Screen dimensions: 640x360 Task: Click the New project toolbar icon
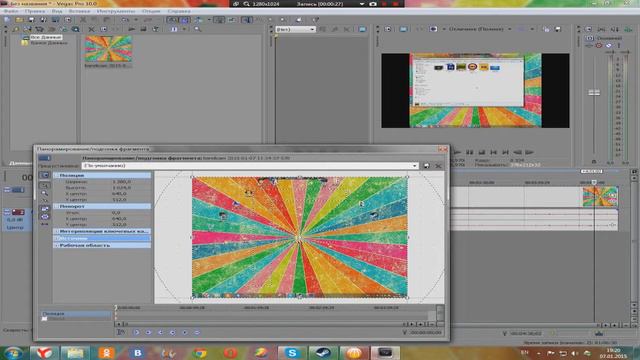[x=7, y=20]
